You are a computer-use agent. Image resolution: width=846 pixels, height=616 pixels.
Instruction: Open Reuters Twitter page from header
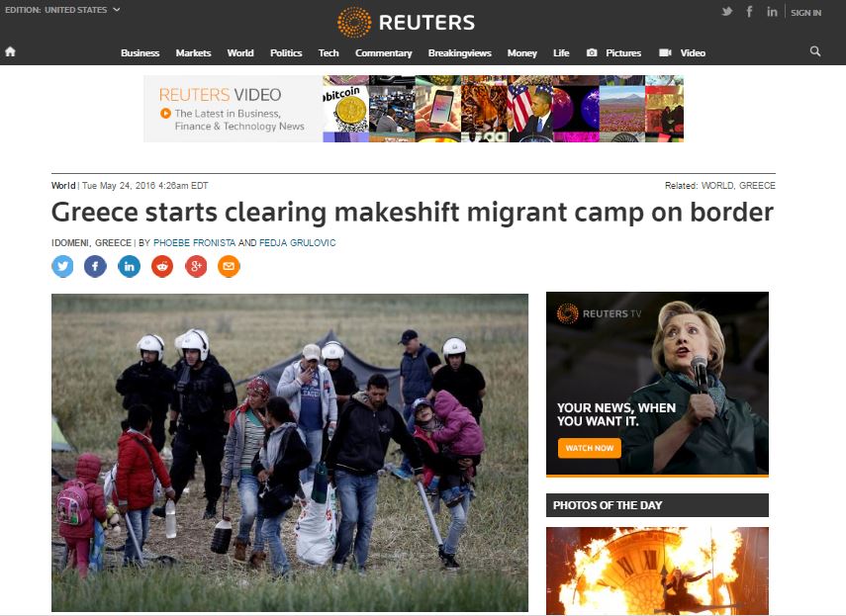(x=727, y=12)
